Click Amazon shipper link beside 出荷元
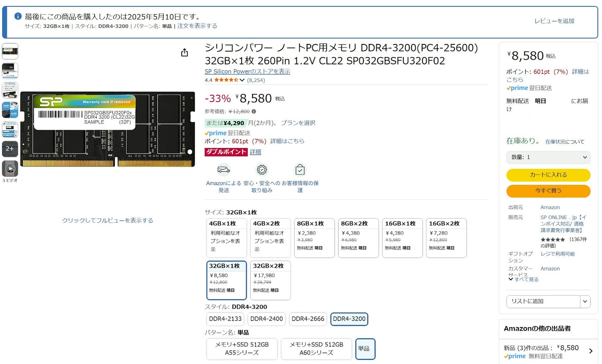 click(550, 207)
